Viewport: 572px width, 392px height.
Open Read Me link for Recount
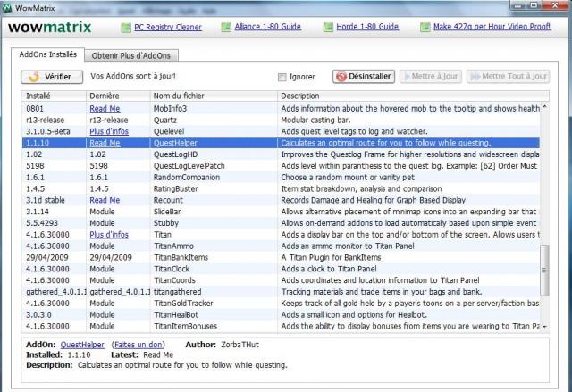tap(105, 200)
